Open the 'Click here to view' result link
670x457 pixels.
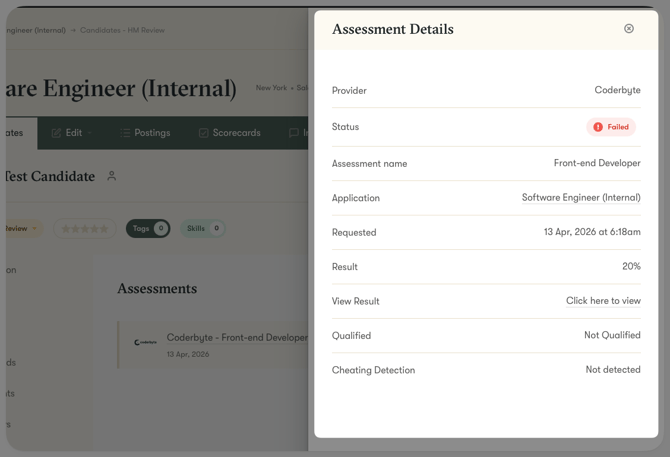point(603,301)
